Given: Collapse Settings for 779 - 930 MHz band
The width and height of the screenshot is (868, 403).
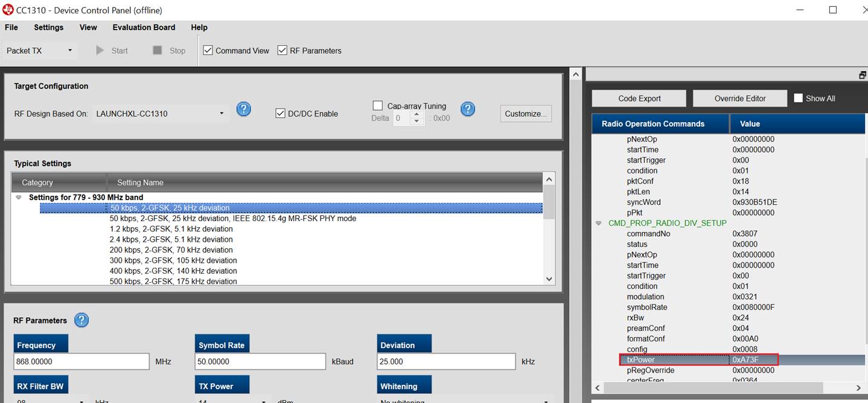Looking at the screenshot, I should coord(18,198).
